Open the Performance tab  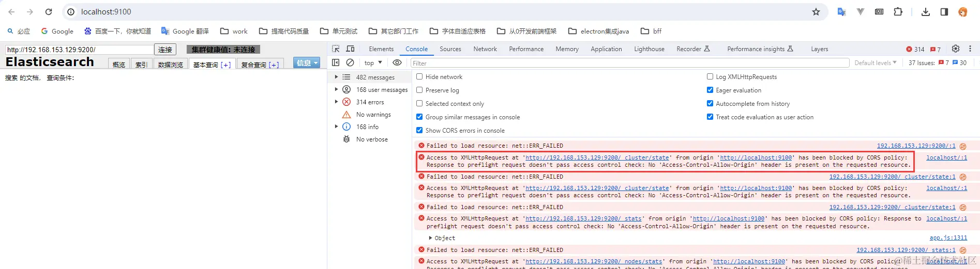[x=526, y=49]
